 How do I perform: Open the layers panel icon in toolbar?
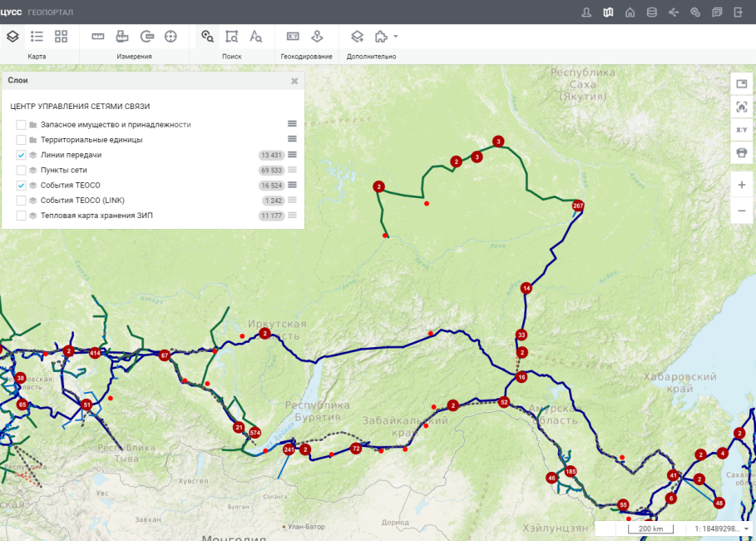click(x=12, y=37)
